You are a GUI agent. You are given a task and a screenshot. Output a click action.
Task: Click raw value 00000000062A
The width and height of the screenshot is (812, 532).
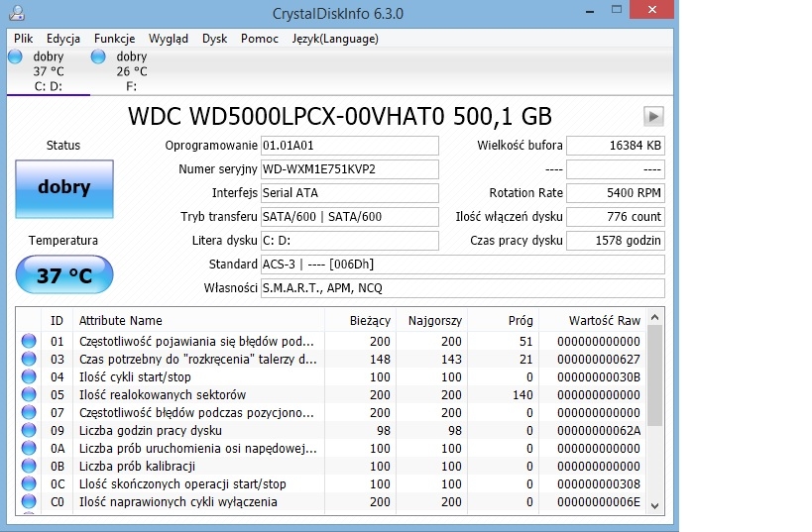click(599, 430)
